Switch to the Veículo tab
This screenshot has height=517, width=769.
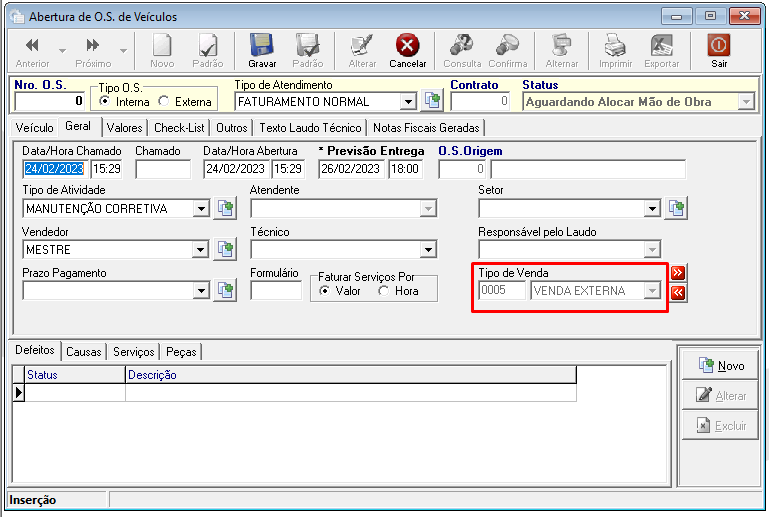[x=34, y=128]
